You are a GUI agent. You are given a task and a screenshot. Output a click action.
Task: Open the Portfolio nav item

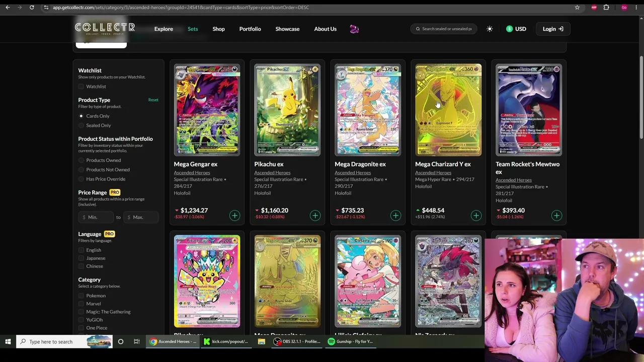pos(250,29)
